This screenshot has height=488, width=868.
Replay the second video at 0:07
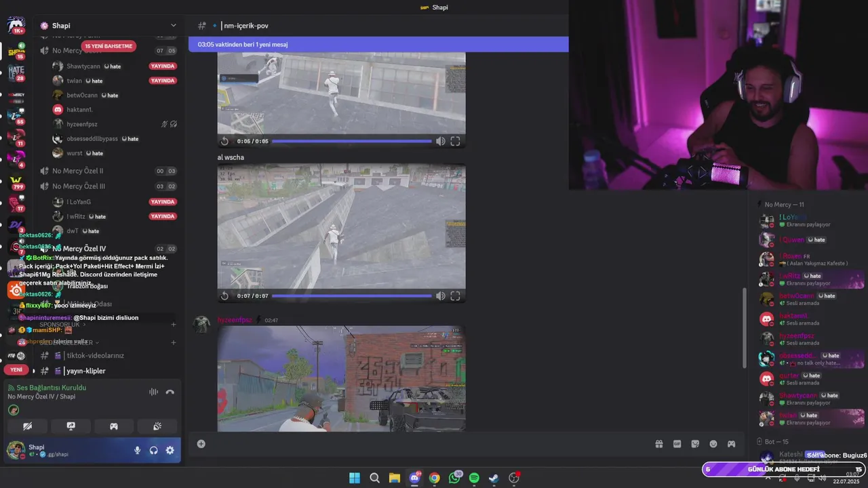tap(224, 296)
